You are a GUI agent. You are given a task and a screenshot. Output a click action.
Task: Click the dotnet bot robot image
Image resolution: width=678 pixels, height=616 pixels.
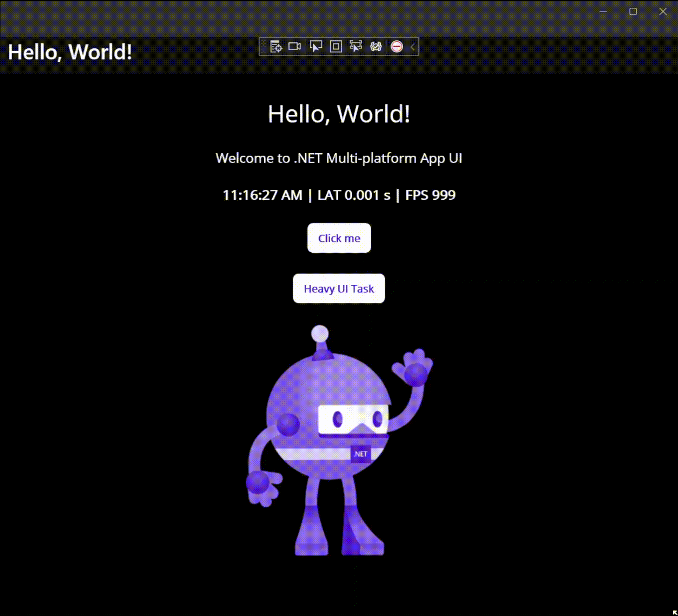coord(339,440)
